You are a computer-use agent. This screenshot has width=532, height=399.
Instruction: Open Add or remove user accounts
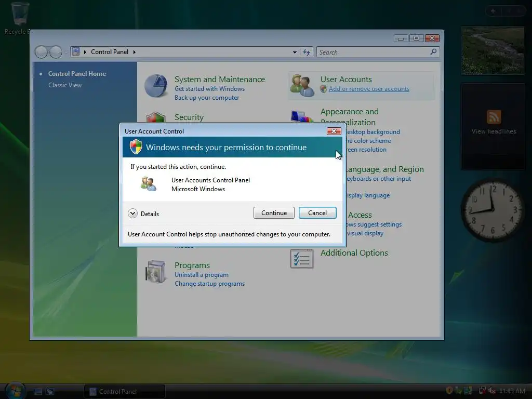tap(369, 88)
